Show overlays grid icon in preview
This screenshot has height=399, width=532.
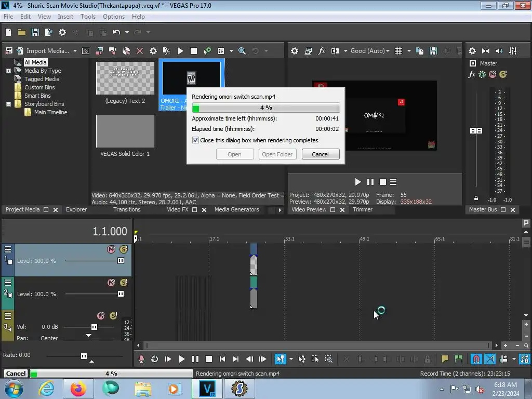(x=398, y=51)
